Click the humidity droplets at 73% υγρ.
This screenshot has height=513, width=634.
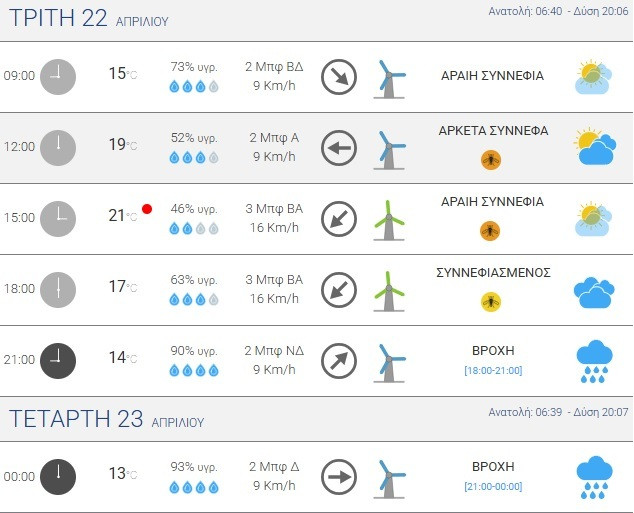tap(194, 86)
